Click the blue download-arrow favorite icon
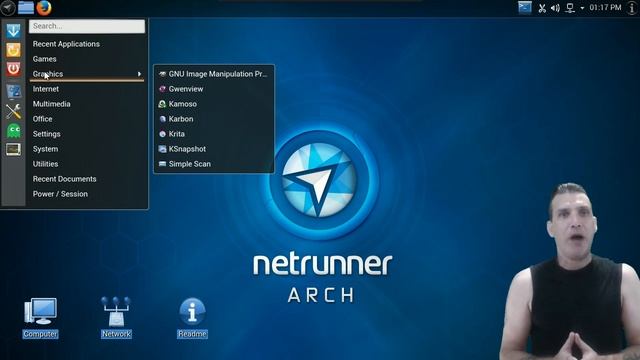640x360 pixels. pos(13,31)
